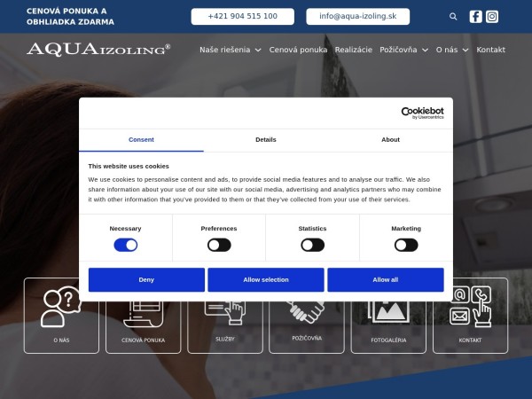Open the Facebook page icon
532x399 pixels.
point(475,16)
